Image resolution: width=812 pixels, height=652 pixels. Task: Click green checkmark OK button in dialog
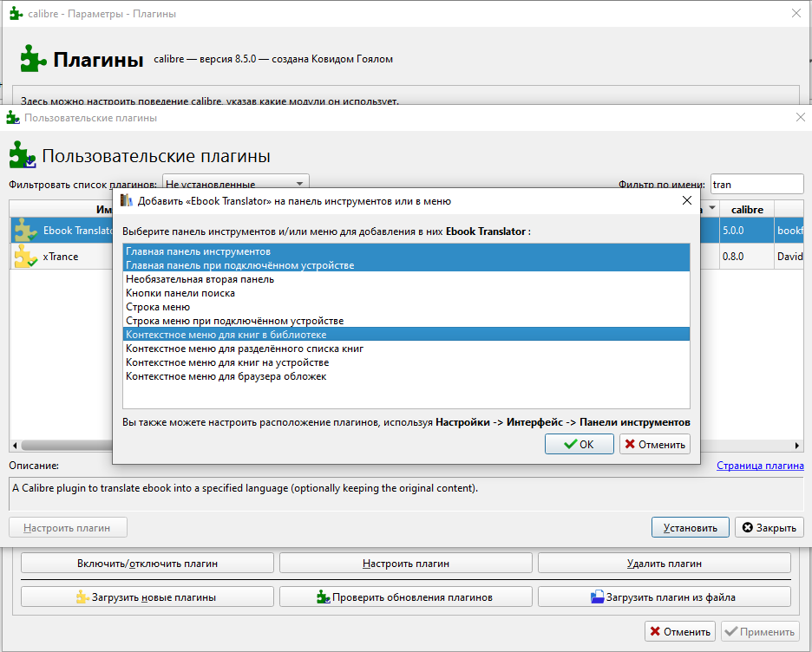pos(579,444)
